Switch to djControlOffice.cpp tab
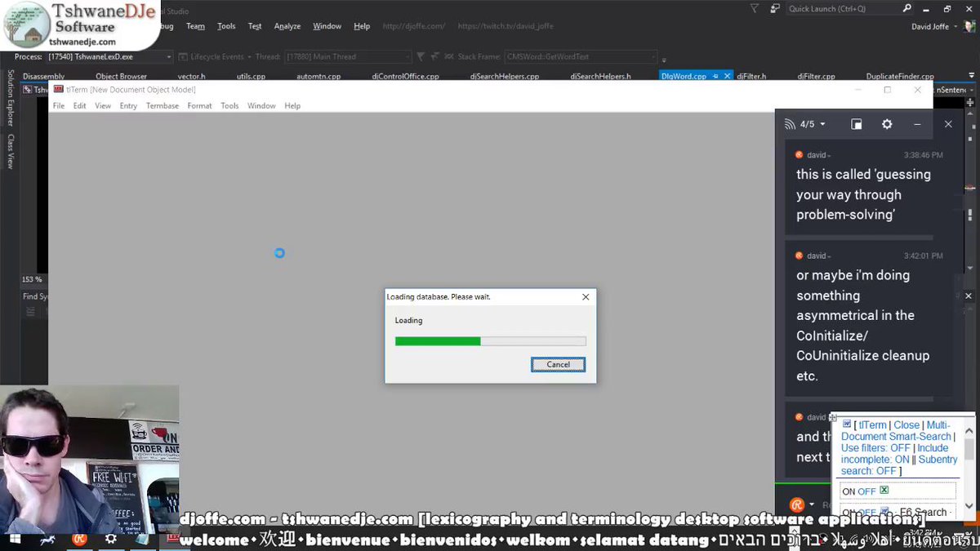 coord(406,76)
